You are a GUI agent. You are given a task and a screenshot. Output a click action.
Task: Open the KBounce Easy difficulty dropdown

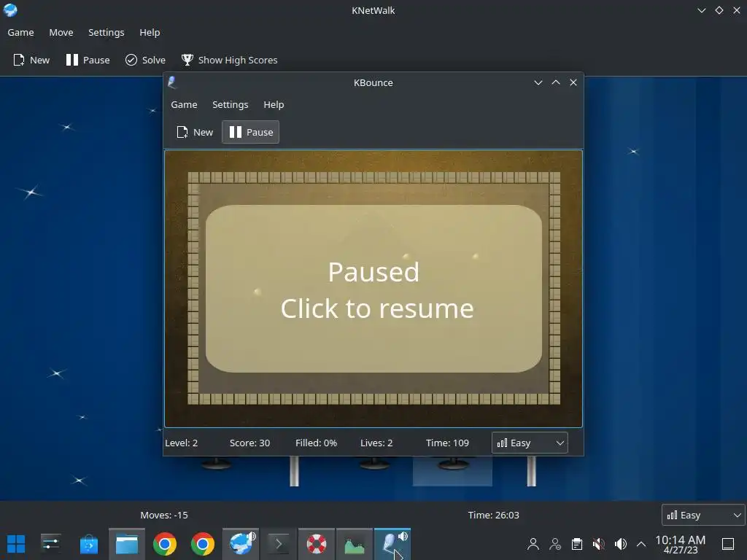click(530, 443)
